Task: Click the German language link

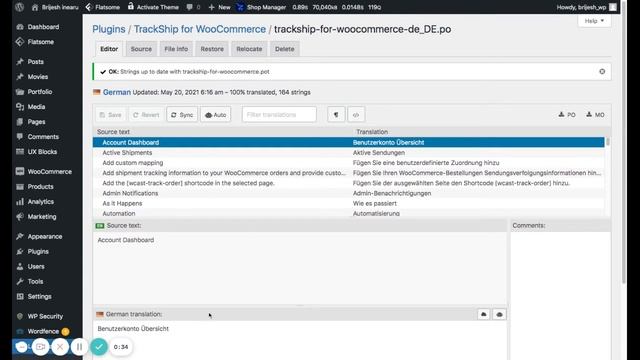Action: click(x=117, y=92)
